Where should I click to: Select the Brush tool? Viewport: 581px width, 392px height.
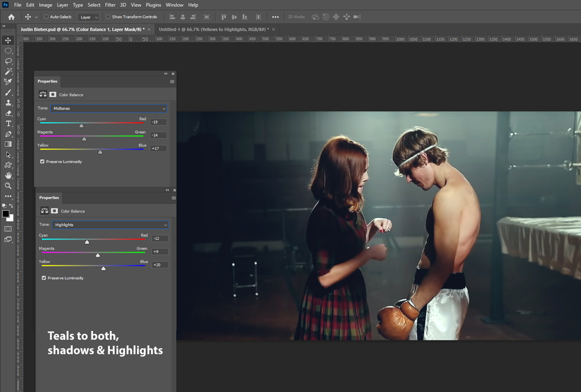[x=8, y=92]
